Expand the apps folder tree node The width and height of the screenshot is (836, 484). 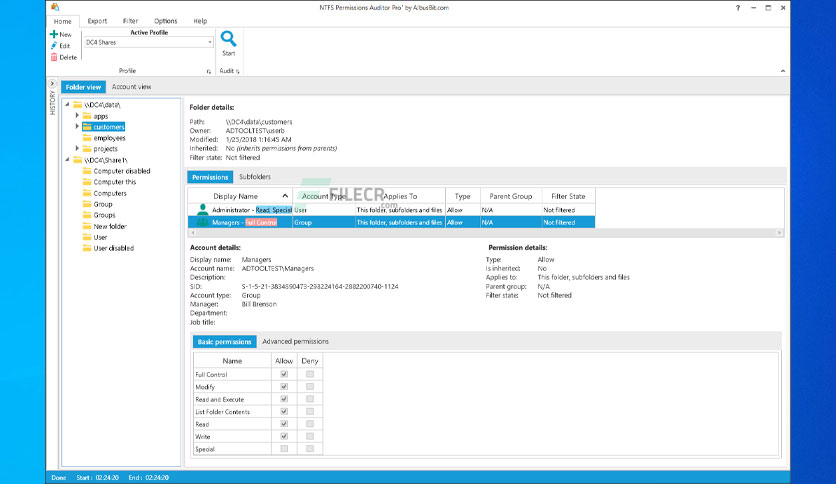(x=77, y=116)
